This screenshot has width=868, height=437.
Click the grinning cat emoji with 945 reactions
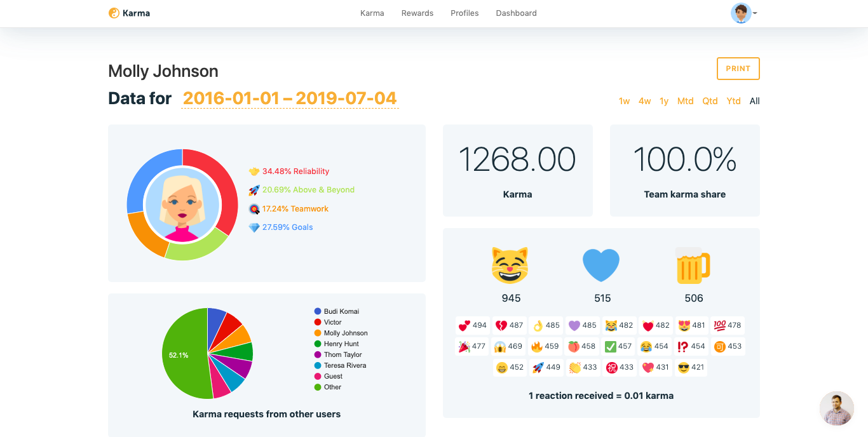pyautogui.click(x=510, y=265)
